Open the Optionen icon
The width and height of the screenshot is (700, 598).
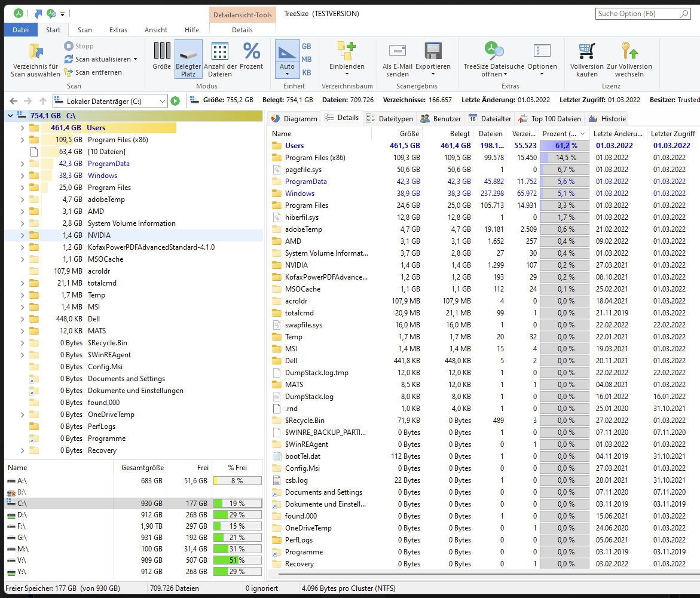542,51
